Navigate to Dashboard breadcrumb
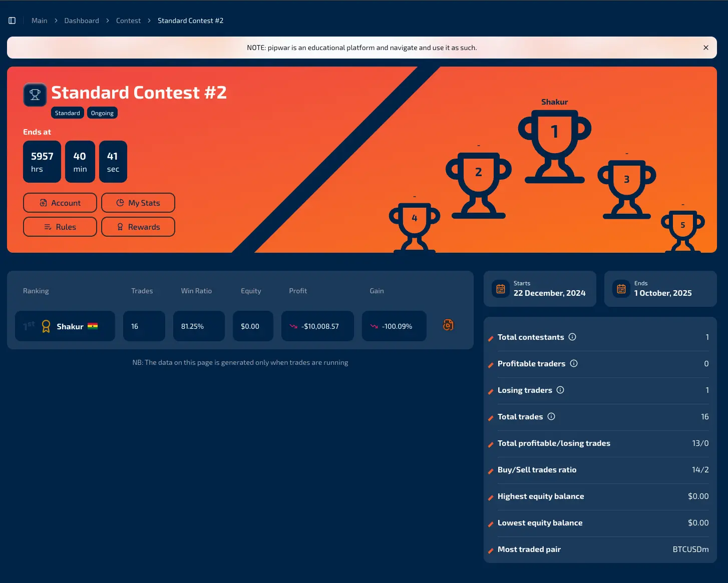728x583 pixels. pyautogui.click(x=82, y=21)
